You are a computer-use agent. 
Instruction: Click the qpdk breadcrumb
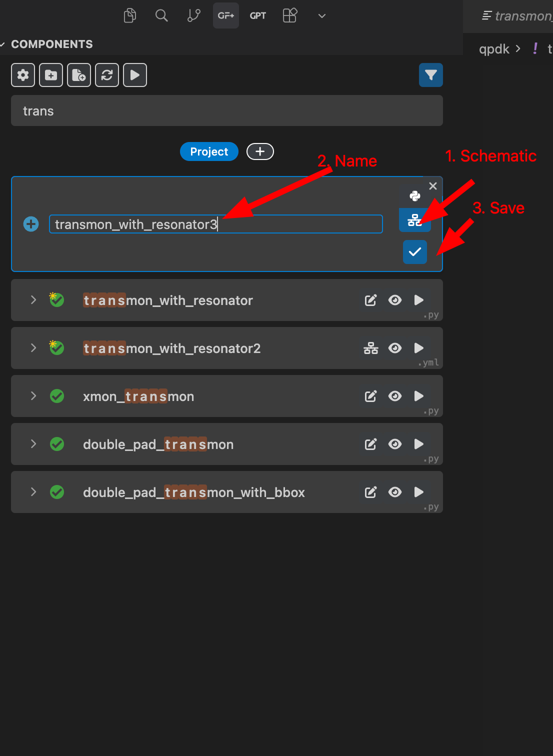click(494, 49)
